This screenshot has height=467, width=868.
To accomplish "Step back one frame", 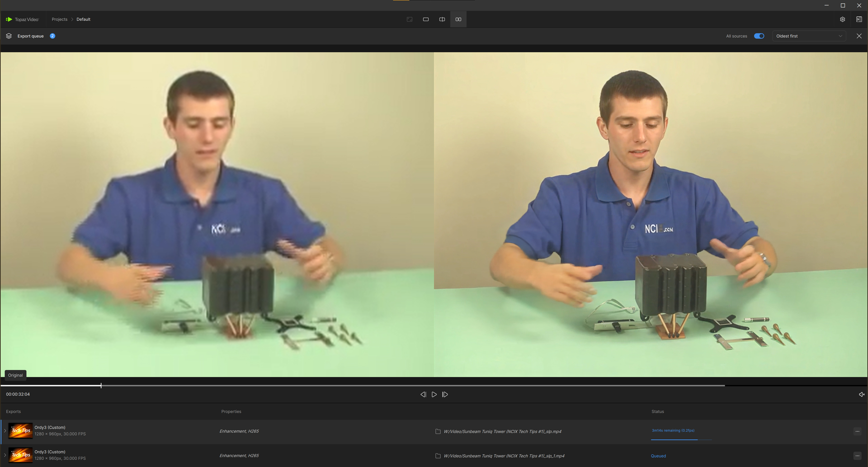I will pyautogui.click(x=423, y=395).
